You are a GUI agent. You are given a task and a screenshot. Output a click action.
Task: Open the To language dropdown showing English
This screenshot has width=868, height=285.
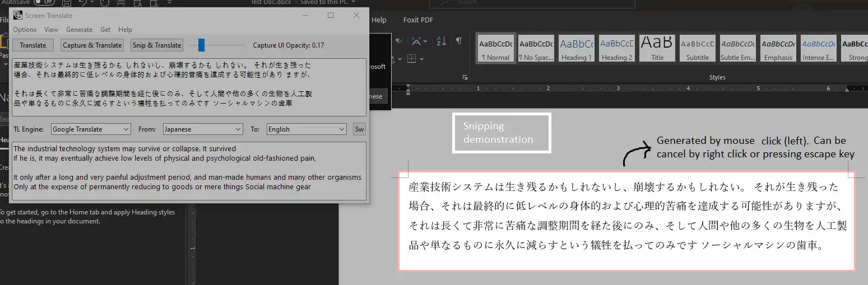click(x=307, y=129)
